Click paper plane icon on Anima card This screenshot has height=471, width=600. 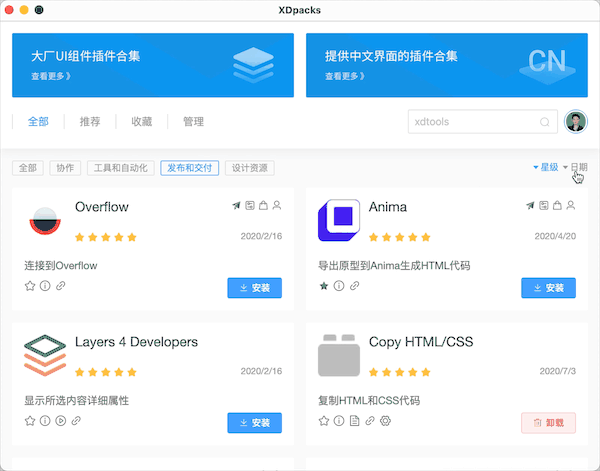pyautogui.click(x=530, y=205)
